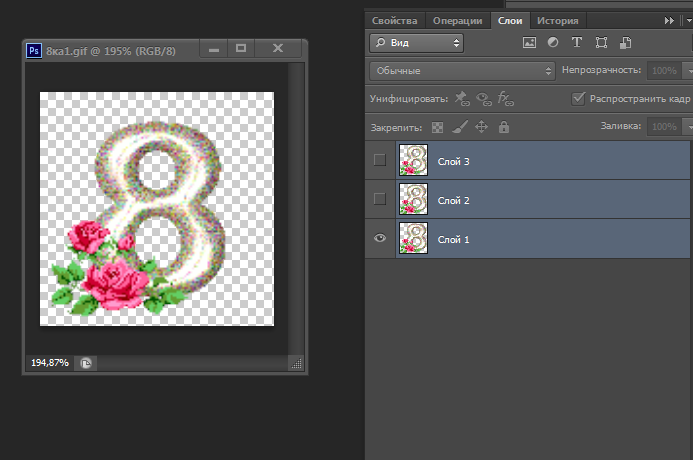Click the pixel layer filter icon

(530, 43)
